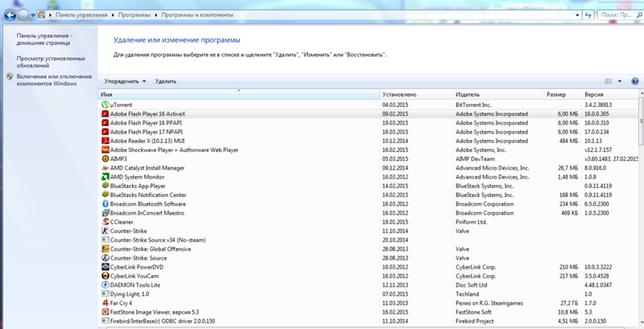
Task: Select Adobe Flash Player 17 NPAPI icon
Action: coord(105,132)
